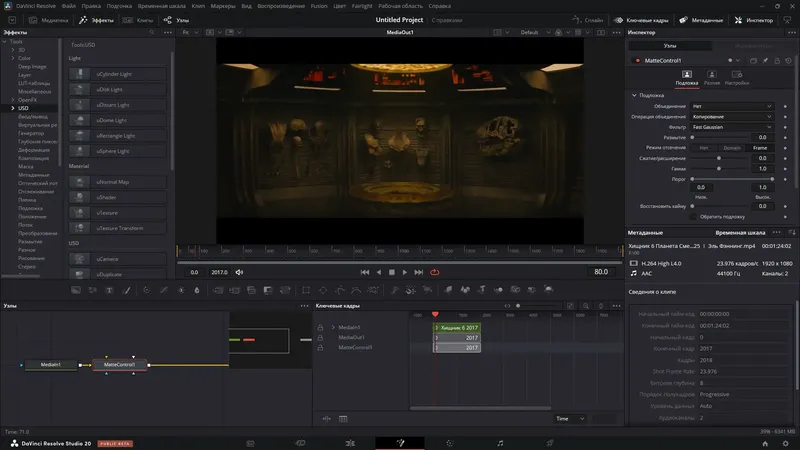
Task: Click the loop playback icon
Action: (x=435, y=272)
